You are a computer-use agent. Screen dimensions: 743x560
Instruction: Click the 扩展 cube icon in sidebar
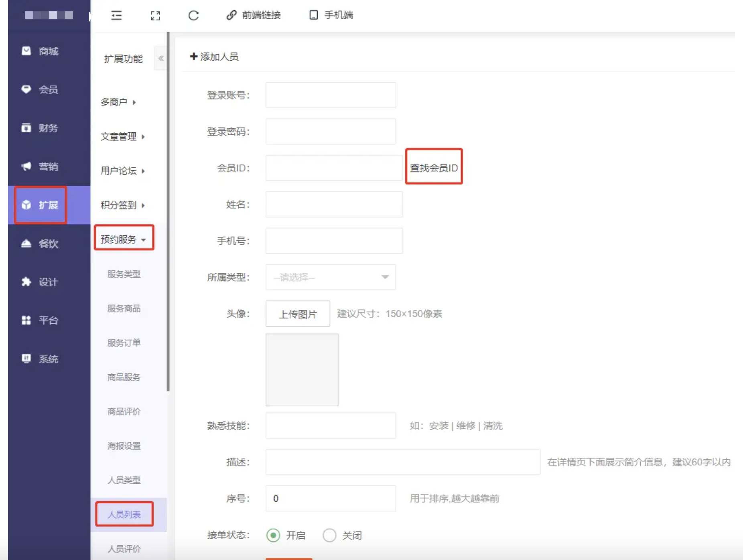pyautogui.click(x=26, y=205)
